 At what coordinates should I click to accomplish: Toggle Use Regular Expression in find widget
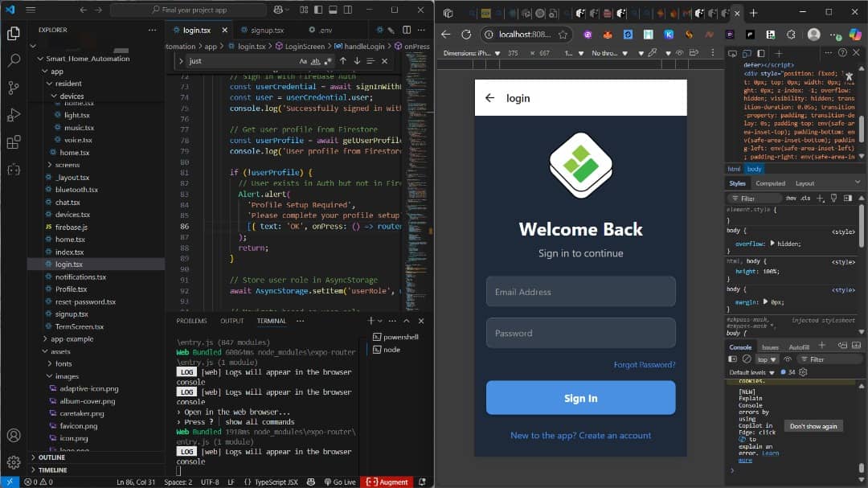pos(328,61)
